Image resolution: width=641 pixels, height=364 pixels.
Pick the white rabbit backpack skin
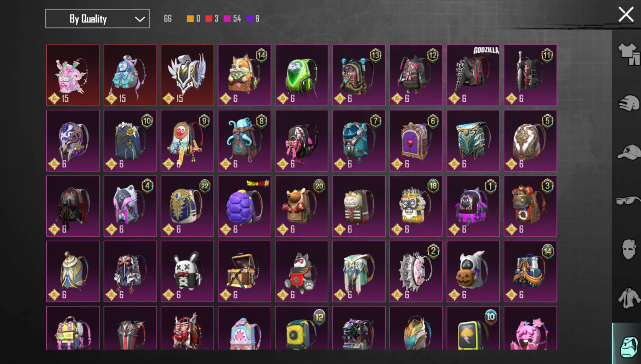pos(187,271)
